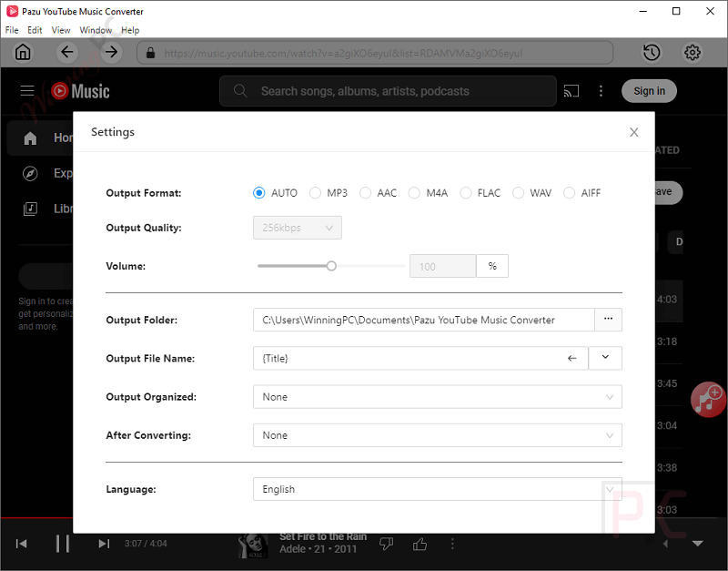Image resolution: width=728 pixels, height=571 pixels.
Task: Go forward with the right arrow button
Action: [111, 52]
